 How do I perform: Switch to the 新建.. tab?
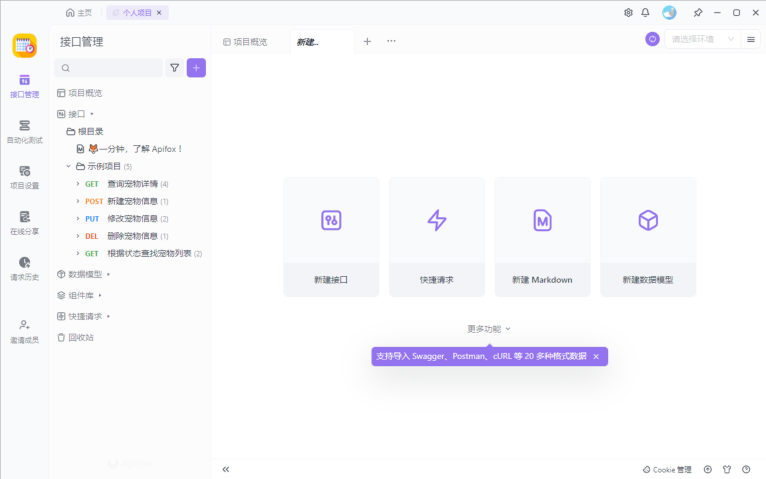pos(322,42)
